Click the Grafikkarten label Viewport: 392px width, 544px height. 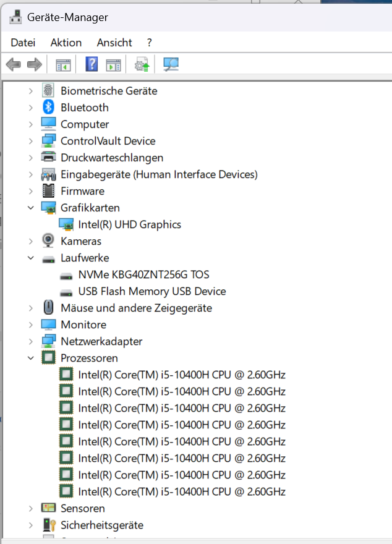pyautogui.click(x=90, y=208)
